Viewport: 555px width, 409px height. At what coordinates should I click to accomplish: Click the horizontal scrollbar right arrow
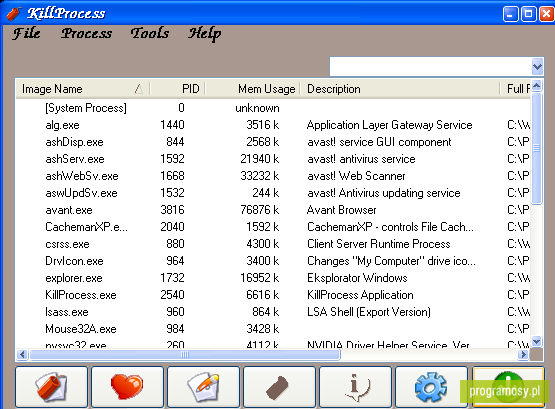[523, 354]
